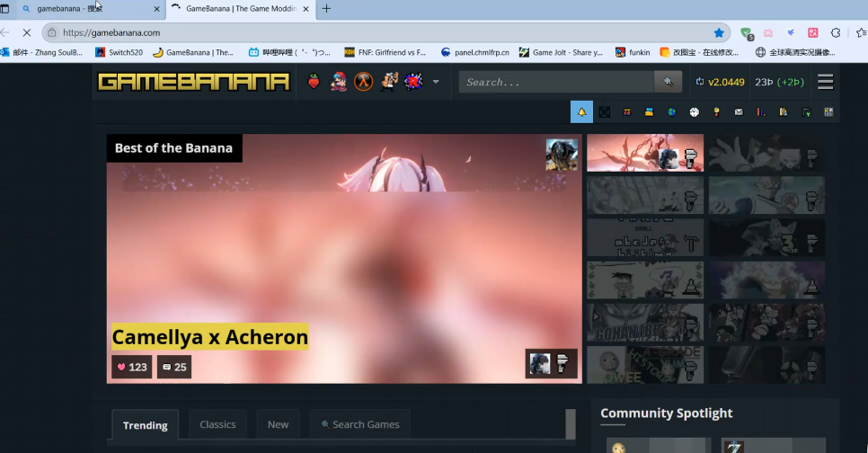This screenshot has width=868, height=453.
Task: Click the crossed-box icon next to the bell
Action: pos(605,111)
